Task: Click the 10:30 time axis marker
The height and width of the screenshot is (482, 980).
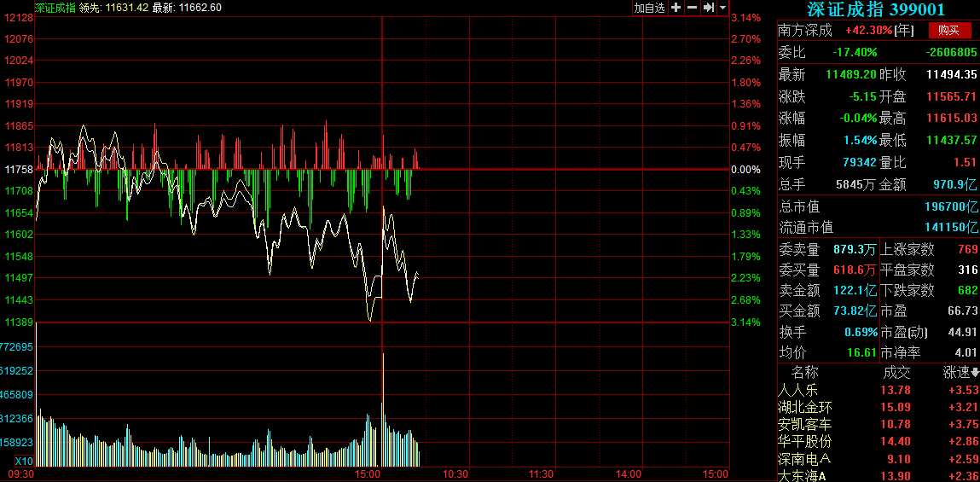Action: click(456, 473)
